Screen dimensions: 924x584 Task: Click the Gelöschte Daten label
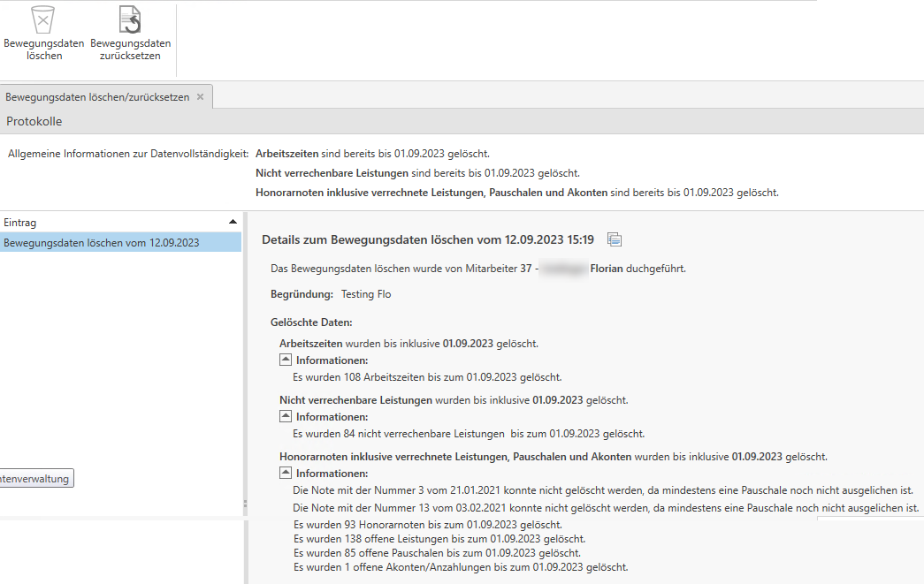tap(311, 322)
